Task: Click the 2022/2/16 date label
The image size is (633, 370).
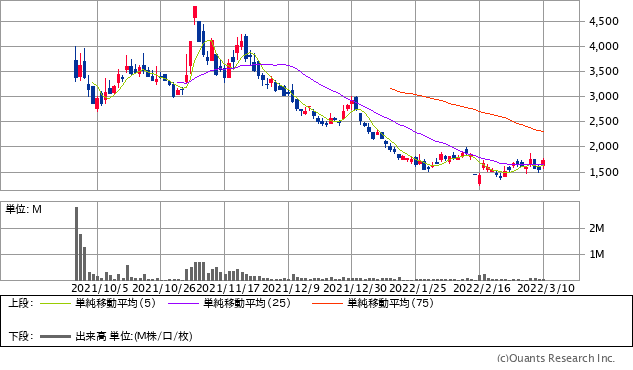Action: [482, 288]
